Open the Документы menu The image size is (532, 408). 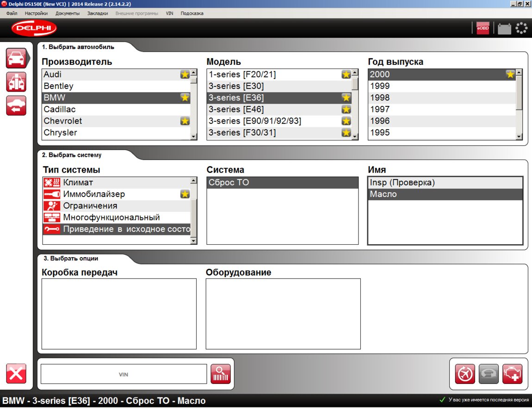(x=68, y=13)
